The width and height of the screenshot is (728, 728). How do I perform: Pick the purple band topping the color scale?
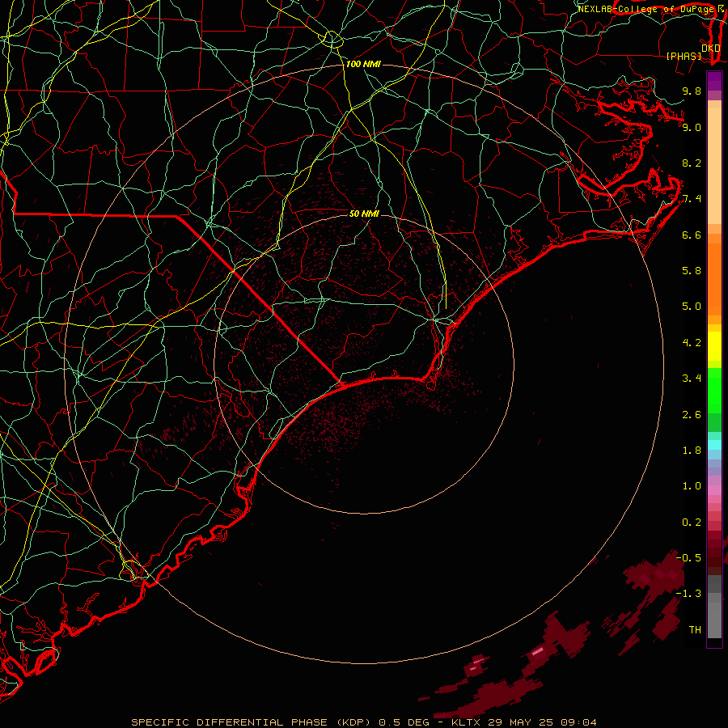(x=714, y=81)
